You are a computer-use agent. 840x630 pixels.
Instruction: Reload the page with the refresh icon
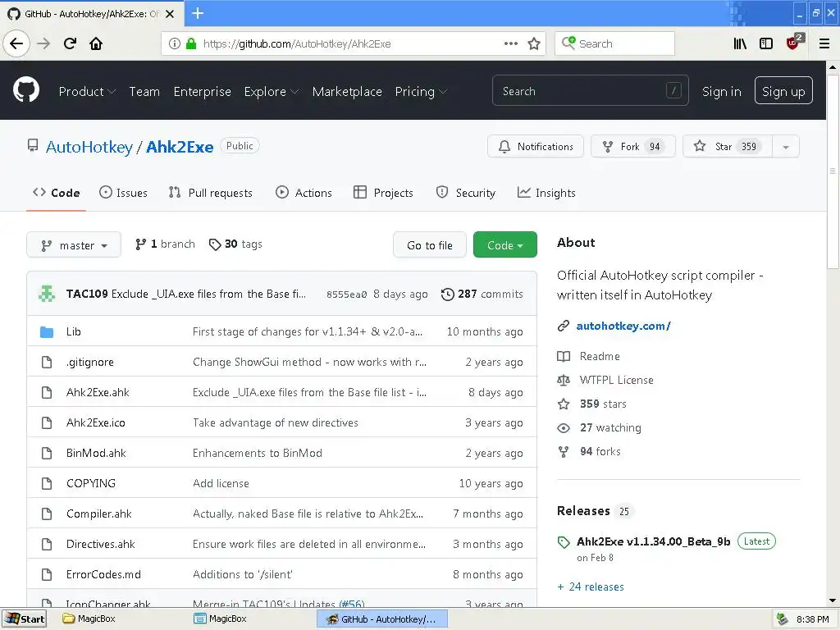[70, 43]
